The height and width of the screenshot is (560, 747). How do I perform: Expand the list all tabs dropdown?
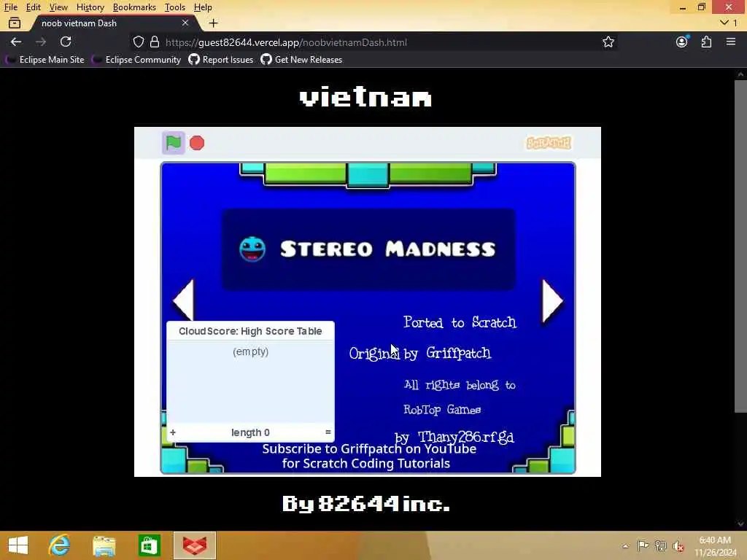[x=729, y=23]
